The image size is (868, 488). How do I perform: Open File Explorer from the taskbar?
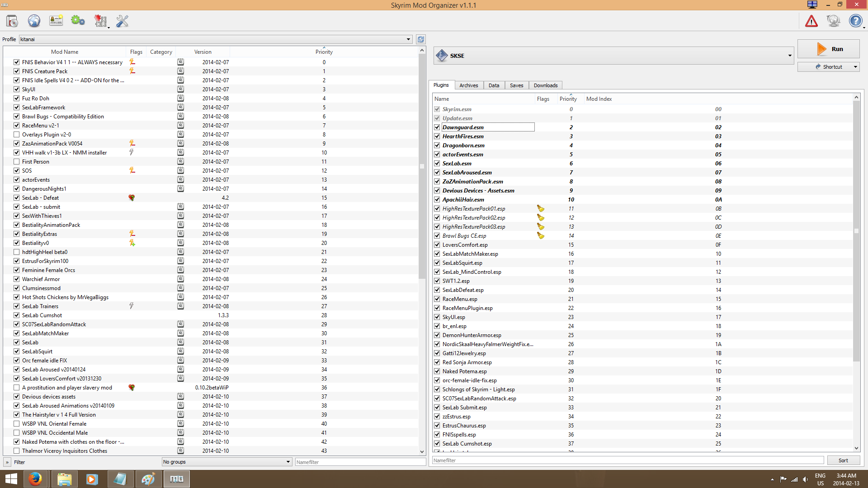pyautogui.click(x=64, y=479)
